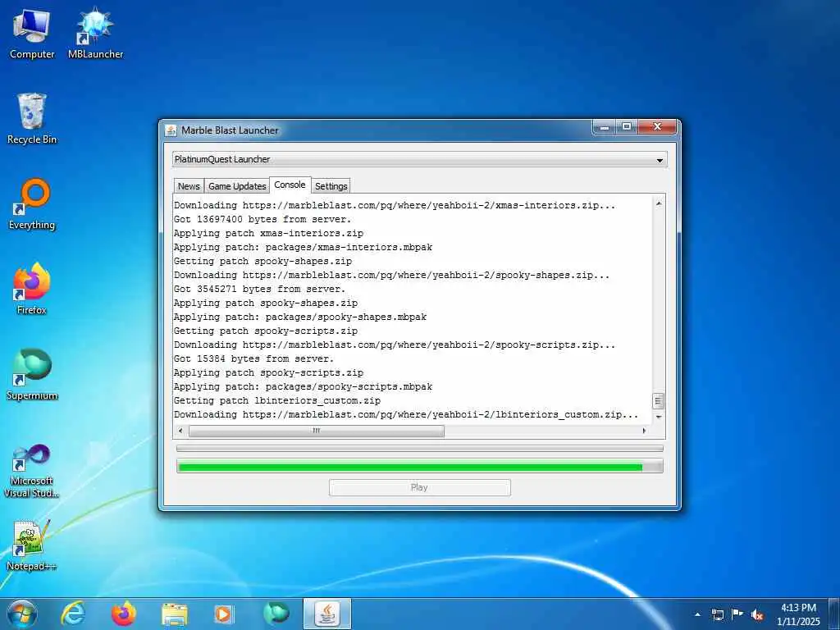Click the horizontal scroll left arrow
Image resolution: width=840 pixels, height=630 pixels.
tap(180, 431)
